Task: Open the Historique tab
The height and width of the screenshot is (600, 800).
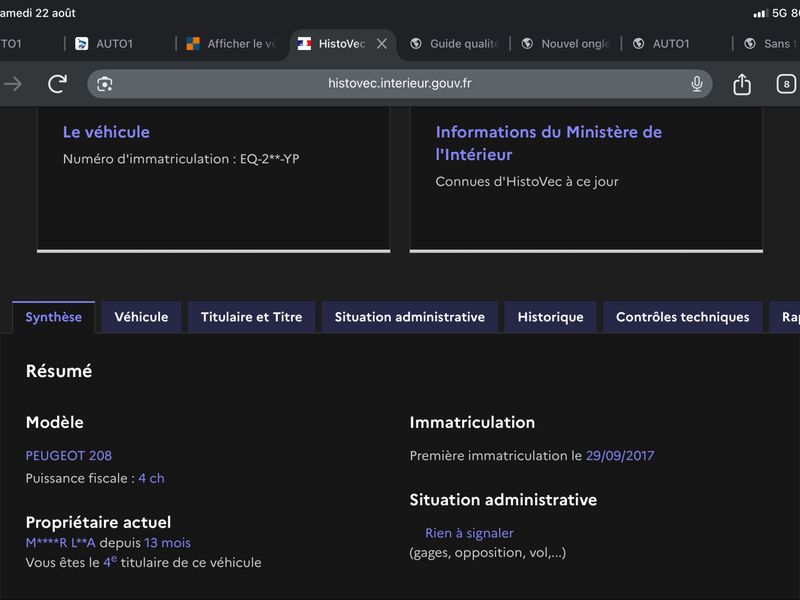Action: 551,317
